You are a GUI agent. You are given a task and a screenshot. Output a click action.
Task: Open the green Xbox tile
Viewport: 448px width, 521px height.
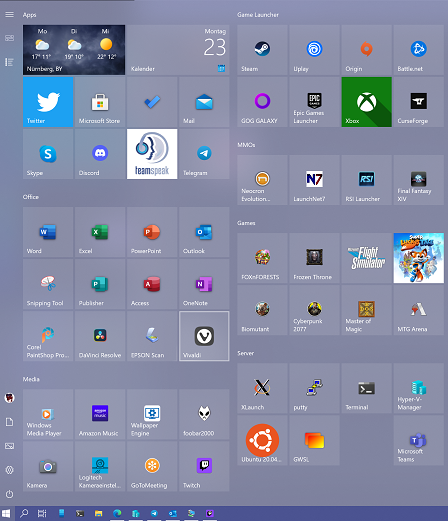(x=366, y=102)
